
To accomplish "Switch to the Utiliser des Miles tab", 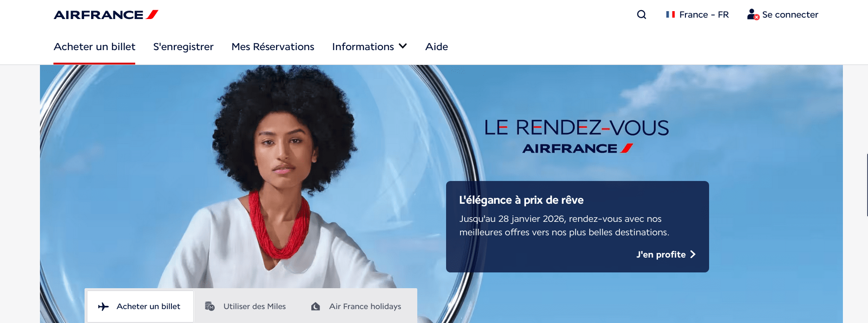I will (246, 306).
